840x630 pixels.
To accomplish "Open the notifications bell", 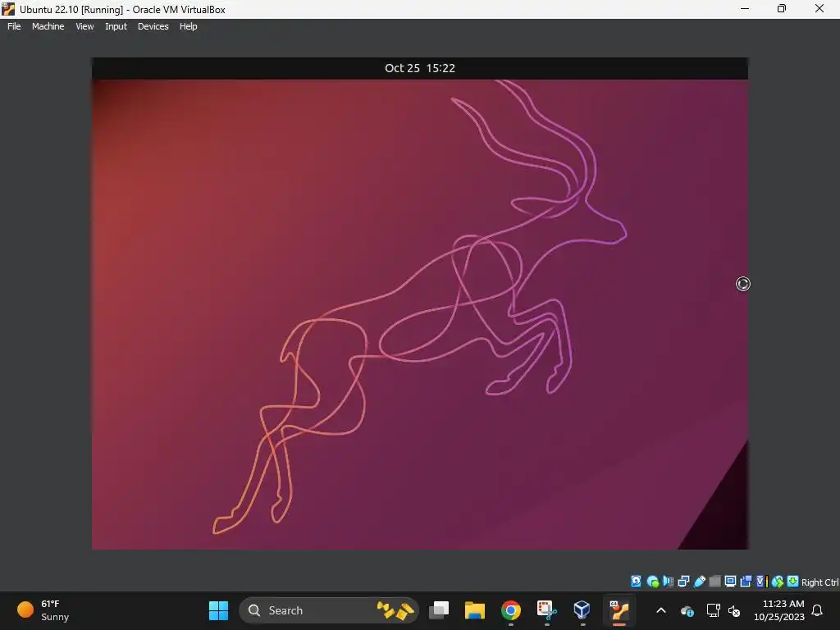I will [x=817, y=610].
